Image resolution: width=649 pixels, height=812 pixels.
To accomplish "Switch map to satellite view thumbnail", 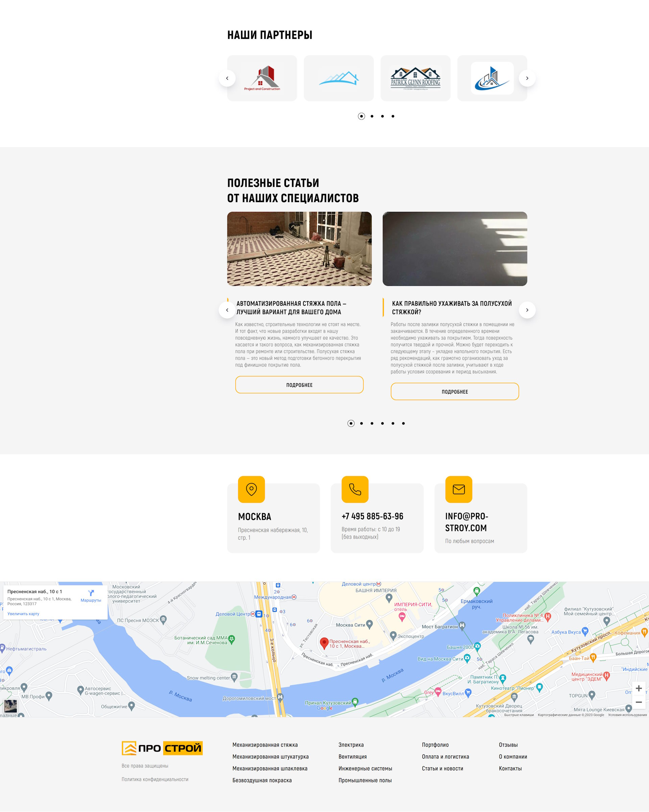I will tap(10, 706).
